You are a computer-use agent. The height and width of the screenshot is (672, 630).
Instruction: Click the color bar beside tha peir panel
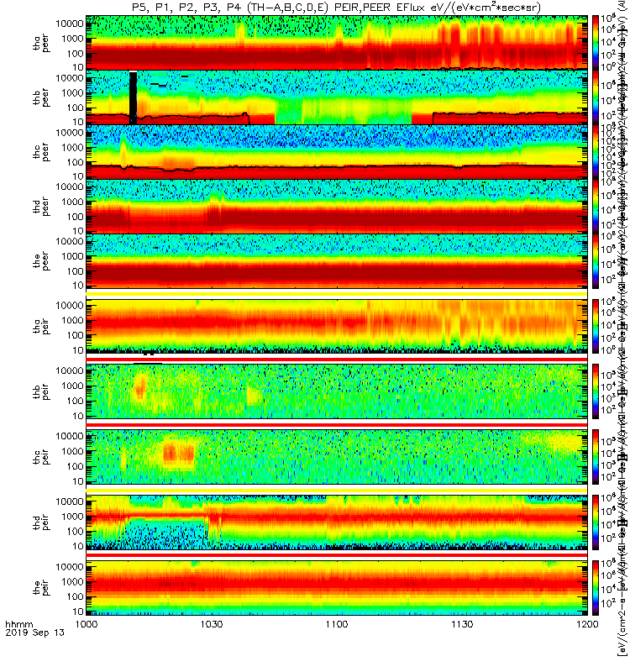coord(596,326)
